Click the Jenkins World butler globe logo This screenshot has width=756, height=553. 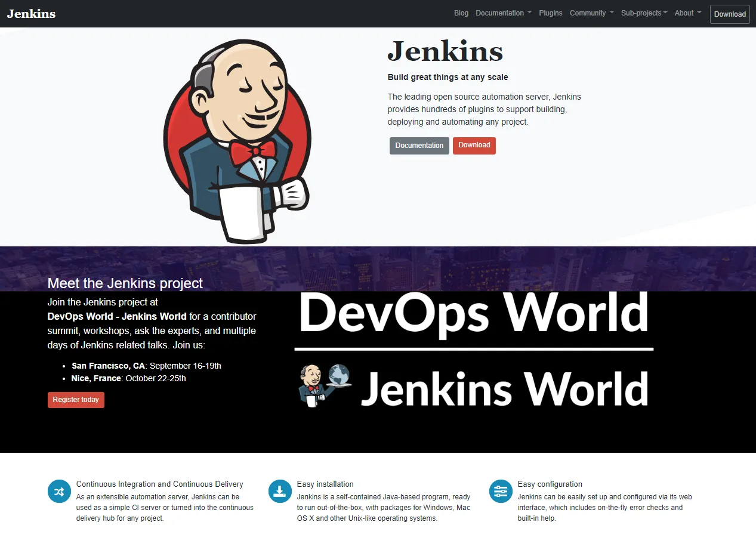click(x=324, y=384)
